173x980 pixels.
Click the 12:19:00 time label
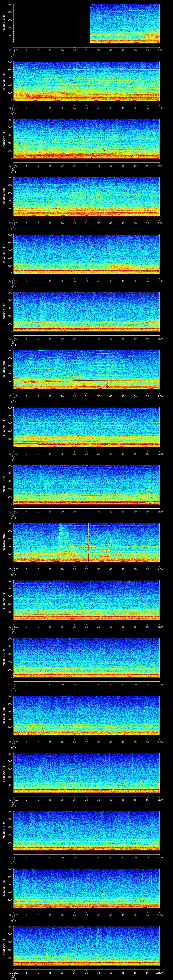click(x=13, y=915)
